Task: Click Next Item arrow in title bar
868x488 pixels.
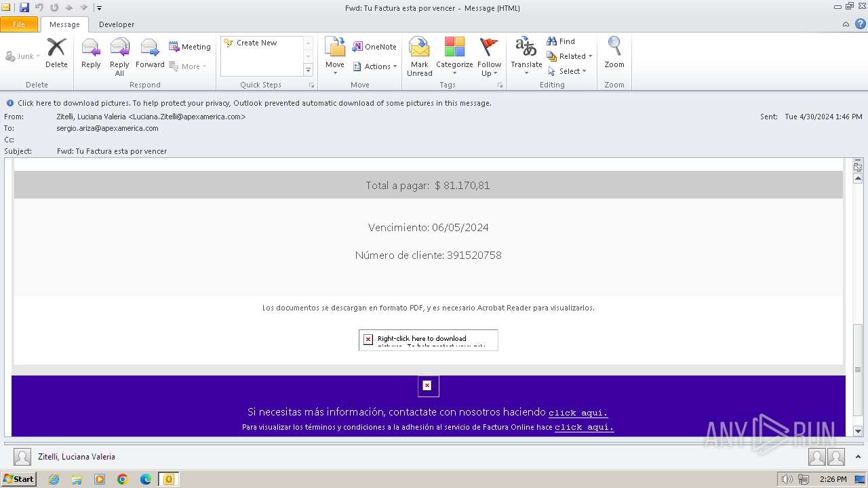Action: (83, 7)
